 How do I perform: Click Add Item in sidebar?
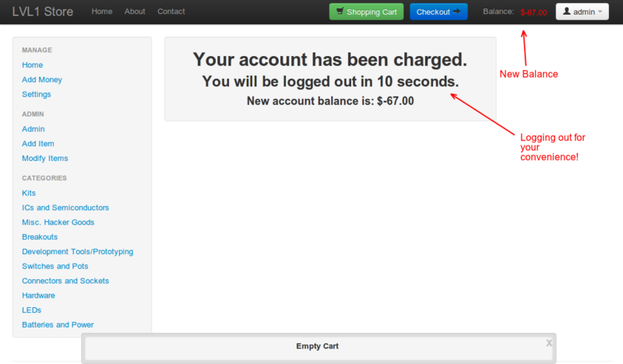[x=38, y=144]
